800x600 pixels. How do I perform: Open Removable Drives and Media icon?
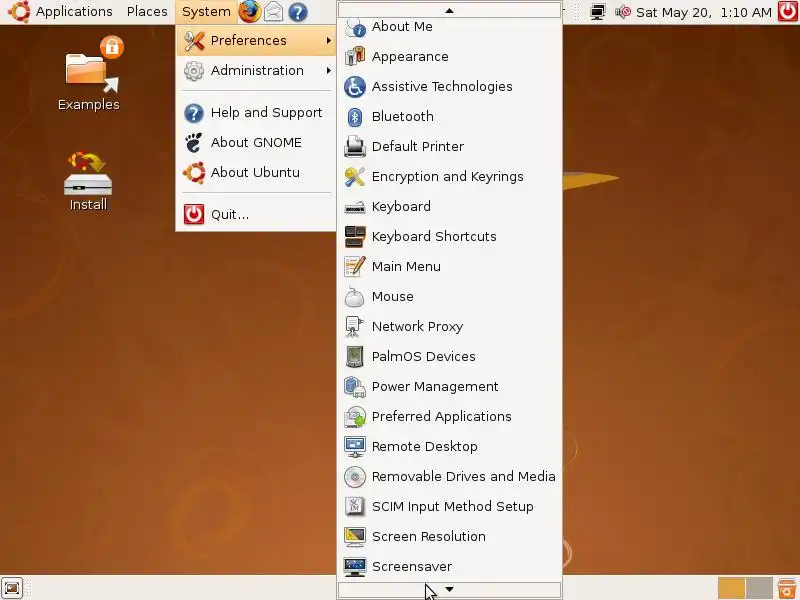(355, 477)
